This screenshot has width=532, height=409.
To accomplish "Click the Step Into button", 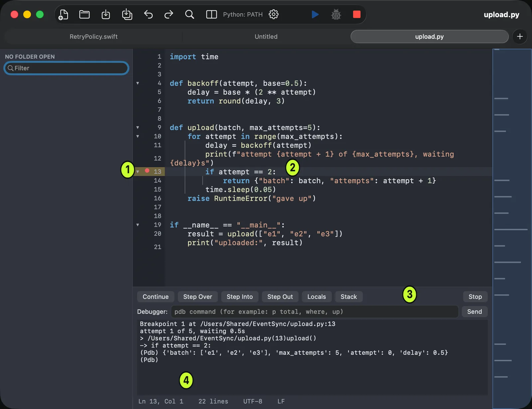I will point(240,297).
